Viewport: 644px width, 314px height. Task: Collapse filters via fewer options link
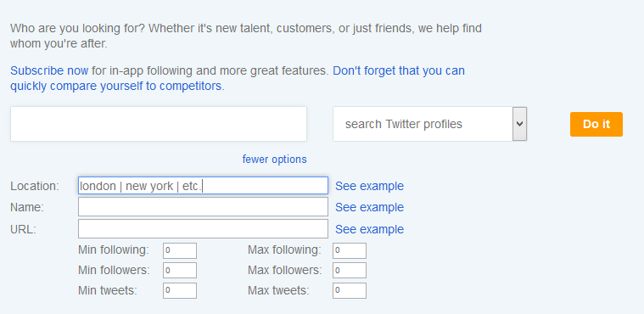[x=274, y=159]
